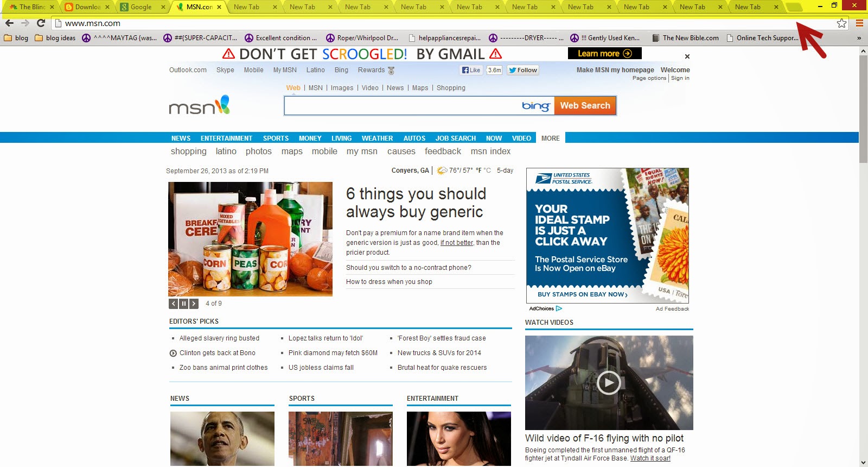
Task: Open the Chrome menu icon
Action: click(859, 23)
